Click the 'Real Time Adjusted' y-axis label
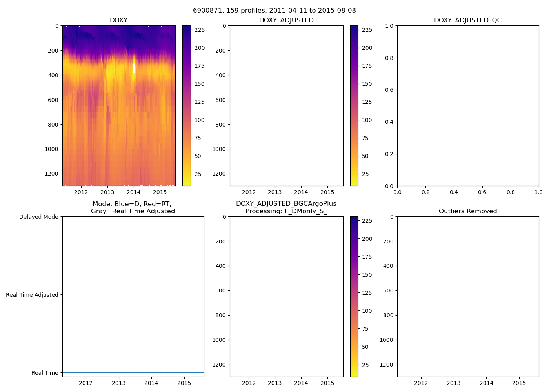The width and height of the screenshot is (549, 392). click(32, 295)
